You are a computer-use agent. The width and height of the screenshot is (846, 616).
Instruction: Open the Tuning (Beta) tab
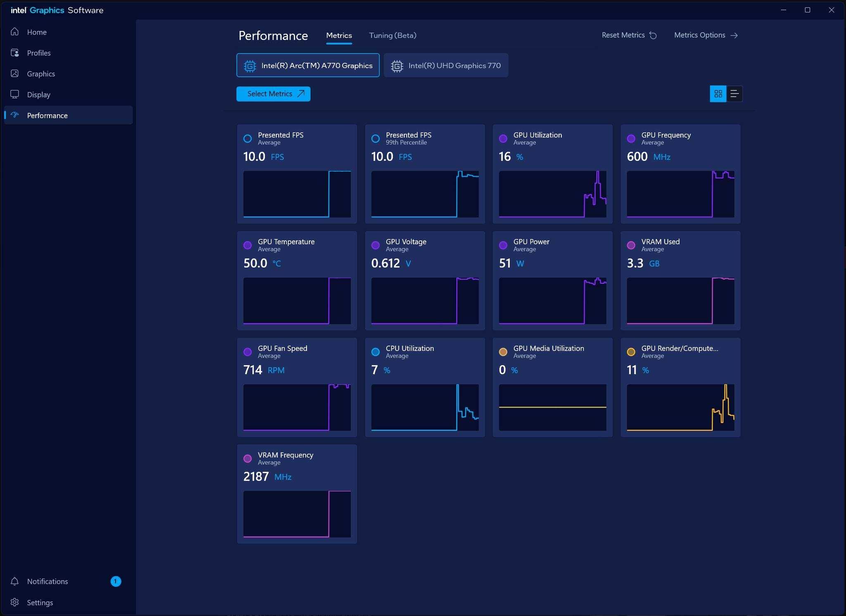tap(392, 36)
